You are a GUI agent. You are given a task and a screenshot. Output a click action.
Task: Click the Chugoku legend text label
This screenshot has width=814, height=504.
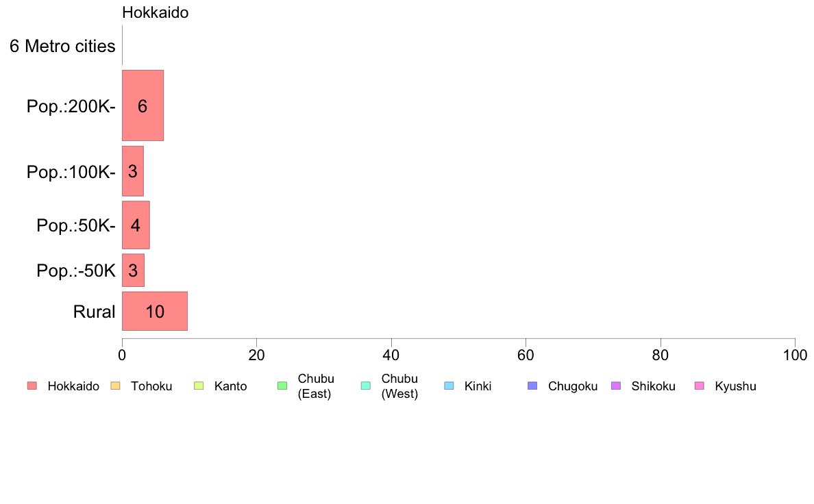point(573,386)
